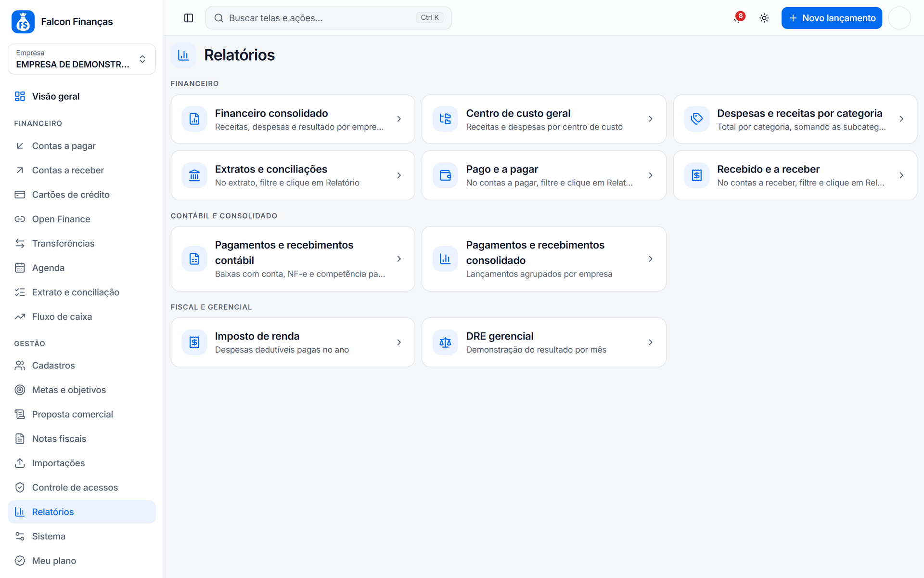Expand Financeiro consolidado via its chevron
Image resolution: width=924 pixels, height=578 pixels.
click(x=399, y=119)
